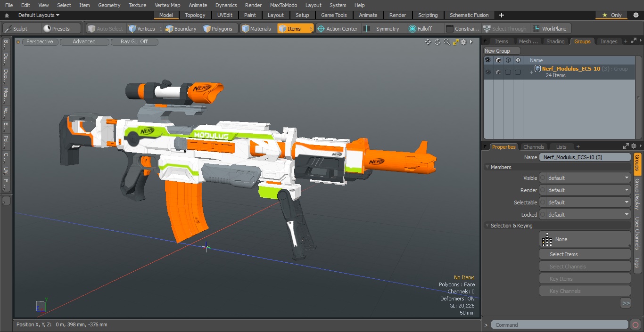Collapse Selection & Keying section
This screenshot has height=332, width=644.
[487, 226]
